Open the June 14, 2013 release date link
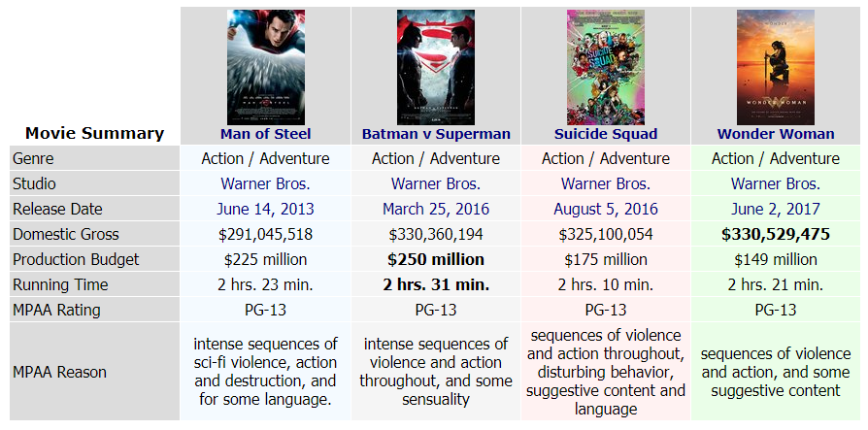This screenshot has width=868, height=430. tap(266, 209)
